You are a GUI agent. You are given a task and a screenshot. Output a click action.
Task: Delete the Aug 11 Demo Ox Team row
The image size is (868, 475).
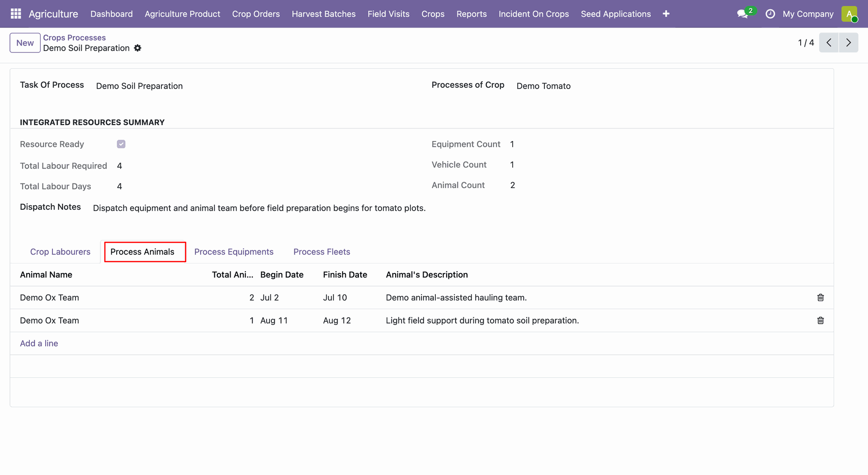tap(821, 320)
